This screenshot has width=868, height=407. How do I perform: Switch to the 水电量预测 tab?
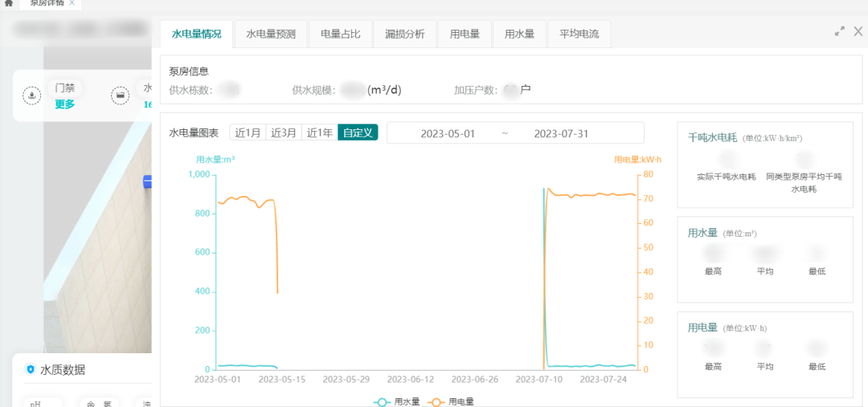(271, 35)
